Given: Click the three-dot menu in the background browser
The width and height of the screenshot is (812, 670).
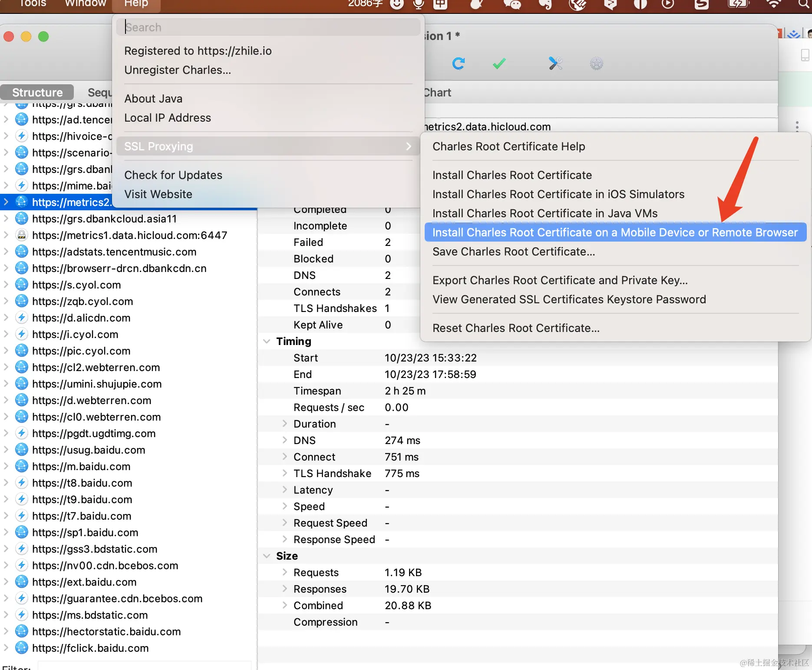Looking at the screenshot, I should click(797, 126).
